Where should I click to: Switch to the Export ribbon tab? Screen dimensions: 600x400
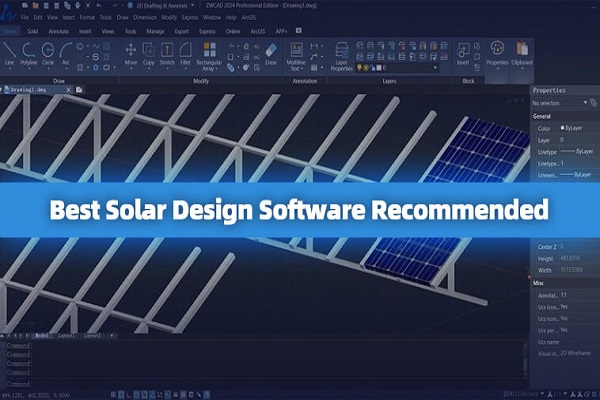181,31
